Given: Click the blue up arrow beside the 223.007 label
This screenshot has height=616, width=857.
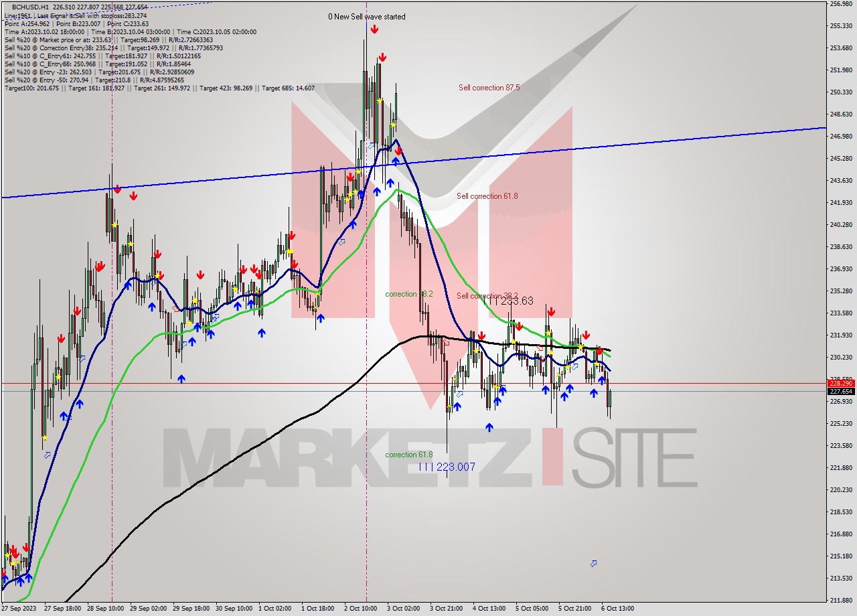Looking at the screenshot, I should [x=489, y=427].
